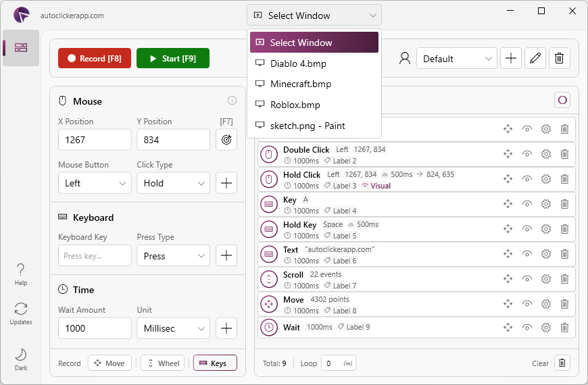Click the Y Position field

(173, 140)
